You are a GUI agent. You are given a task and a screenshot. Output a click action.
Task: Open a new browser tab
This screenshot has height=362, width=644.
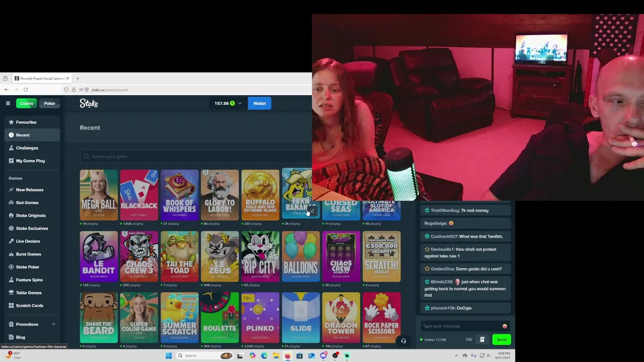point(77,78)
